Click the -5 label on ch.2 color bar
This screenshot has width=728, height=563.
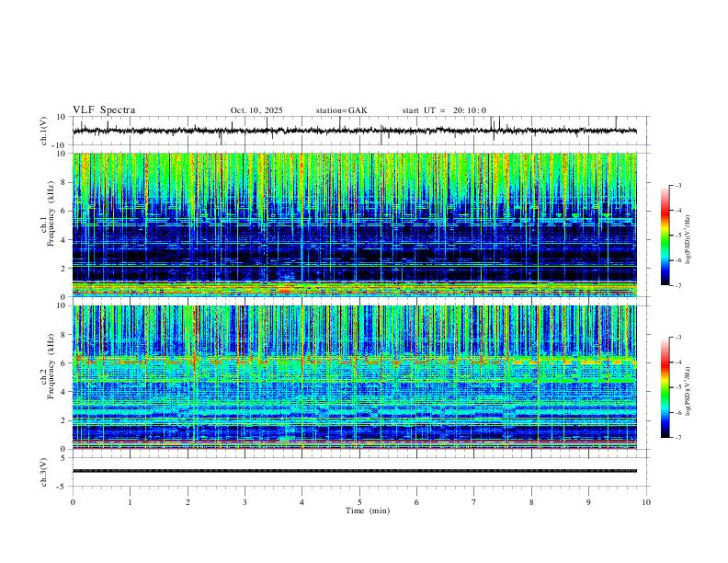677,387
